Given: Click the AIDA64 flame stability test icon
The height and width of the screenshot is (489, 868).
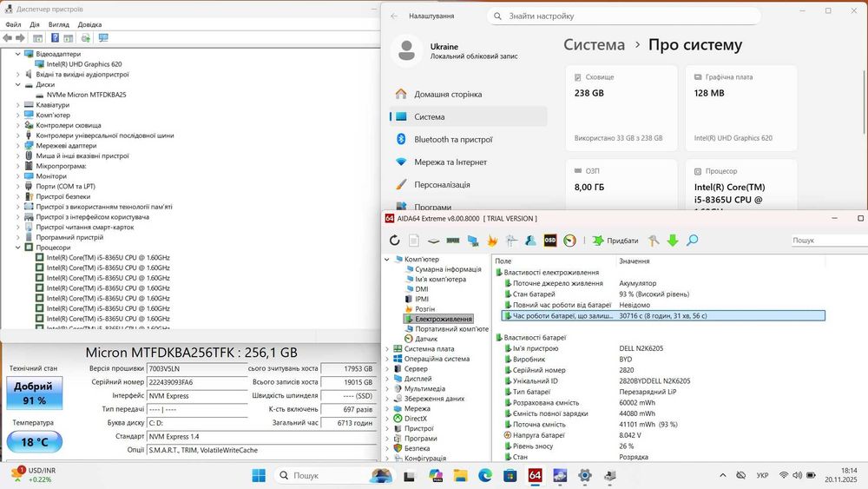Looking at the screenshot, I should click(x=491, y=241).
